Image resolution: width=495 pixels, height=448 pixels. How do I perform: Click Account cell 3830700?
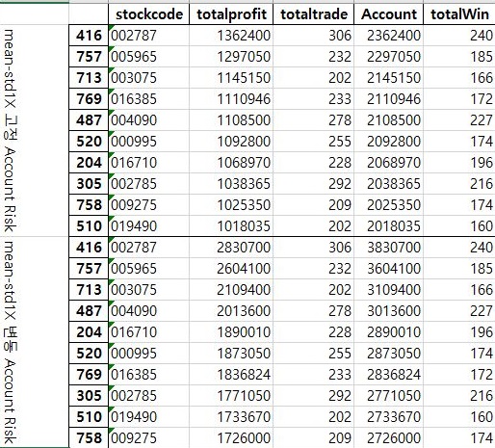(x=389, y=248)
